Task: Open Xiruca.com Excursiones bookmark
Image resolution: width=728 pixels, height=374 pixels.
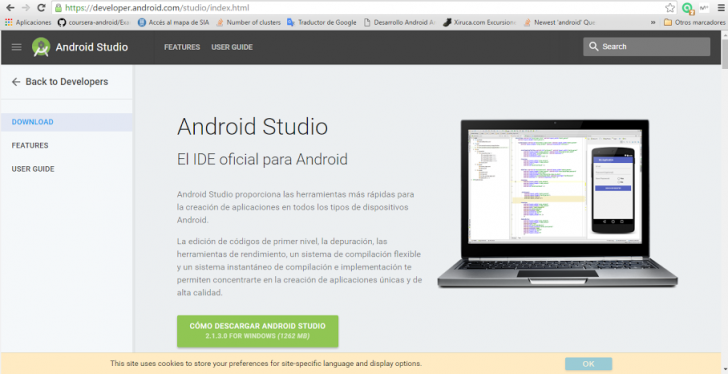Action: click(x=479, y=22)
